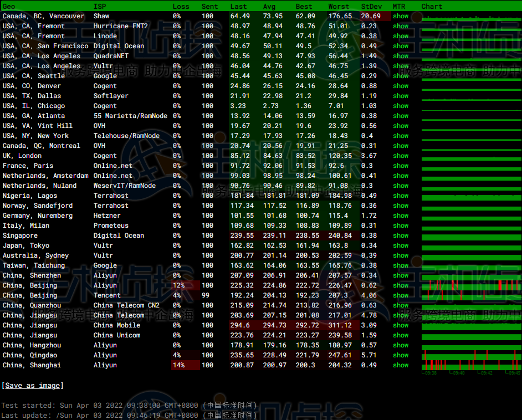This screenshot has width=522, height=420.
Task: Show MTR for China, Beijing Tencent row
Action: (x=400, y=295)
